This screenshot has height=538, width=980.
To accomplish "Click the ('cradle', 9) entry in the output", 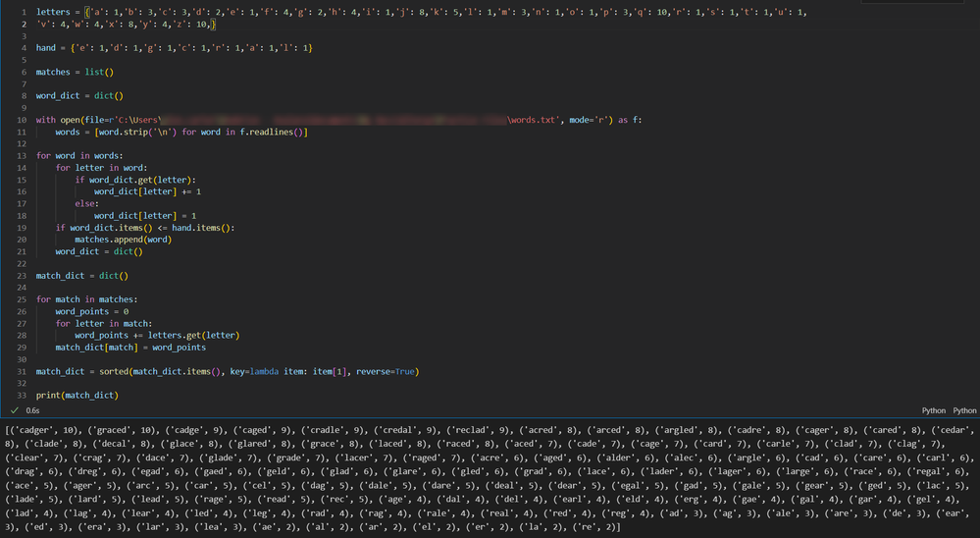I will (334, 430).
